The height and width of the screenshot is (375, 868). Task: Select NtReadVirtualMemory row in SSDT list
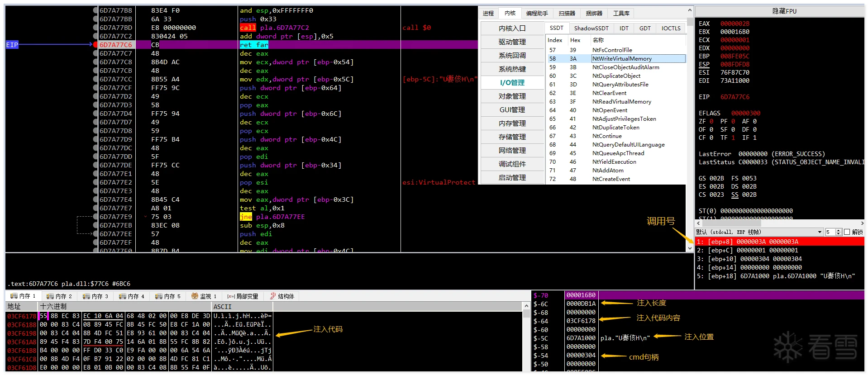pyautogui.click(x=616, y=102)
